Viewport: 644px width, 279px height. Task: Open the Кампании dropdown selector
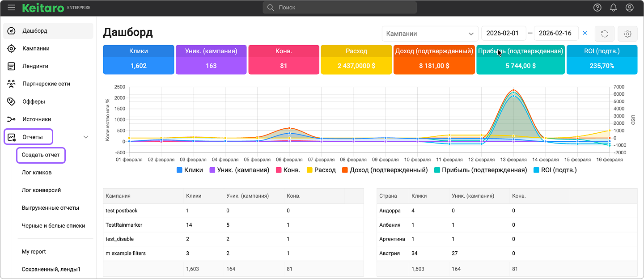pos(429,34)
